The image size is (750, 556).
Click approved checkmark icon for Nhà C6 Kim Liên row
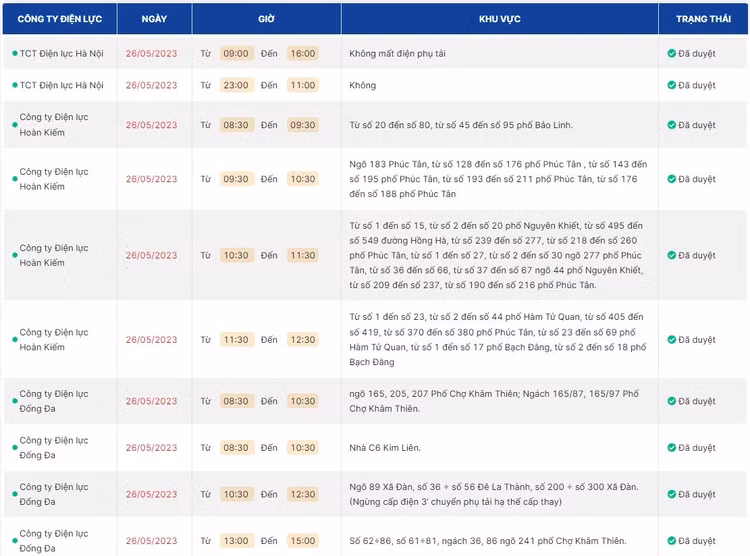(x=672, y=448)
